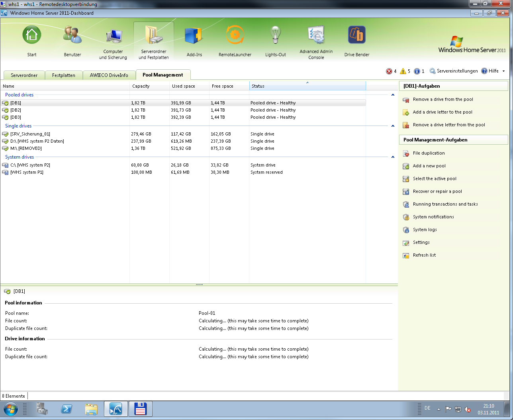The image size is (513, 420).
Task: Click the Servereinstellungen gear icon
Action: 433,71
